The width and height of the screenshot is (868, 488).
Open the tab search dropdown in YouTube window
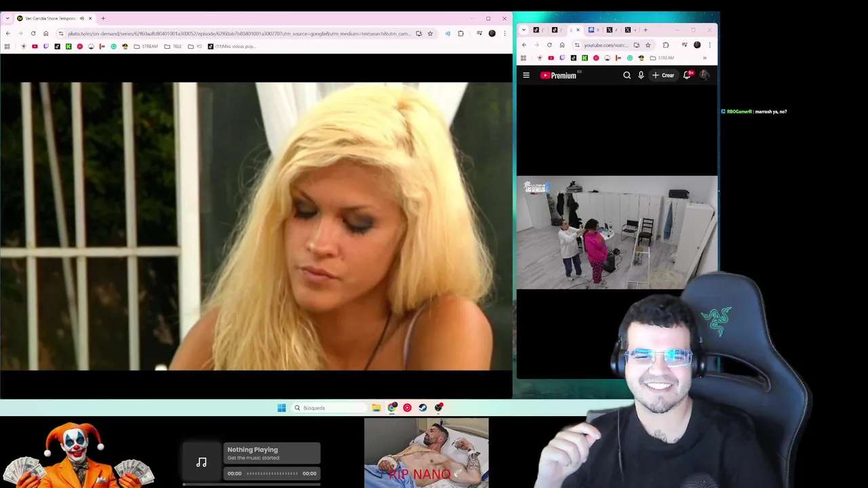[x=524, y=30]
